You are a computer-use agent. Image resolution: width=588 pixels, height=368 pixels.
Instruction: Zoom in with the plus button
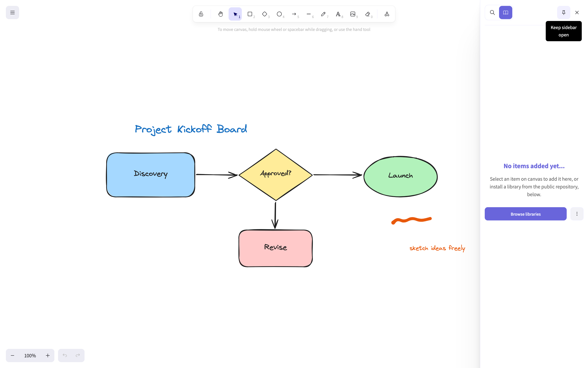coord(48,355)
